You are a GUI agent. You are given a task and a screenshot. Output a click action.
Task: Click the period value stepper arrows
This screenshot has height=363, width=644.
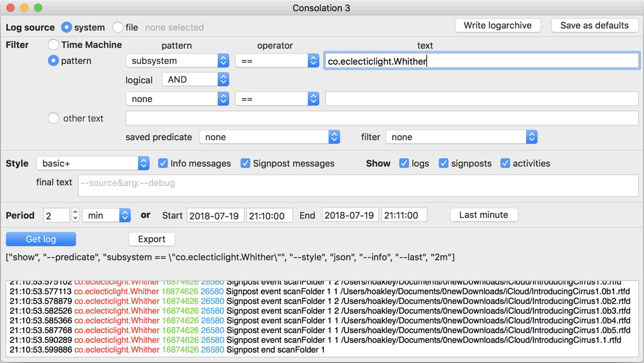pyautogui.click(x=76, y=215)
